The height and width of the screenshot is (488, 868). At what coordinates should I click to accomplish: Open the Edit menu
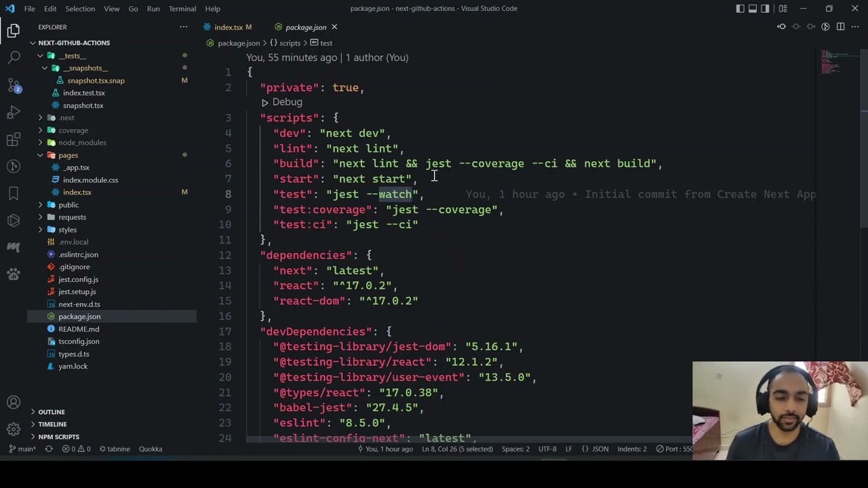pos(50,8)
